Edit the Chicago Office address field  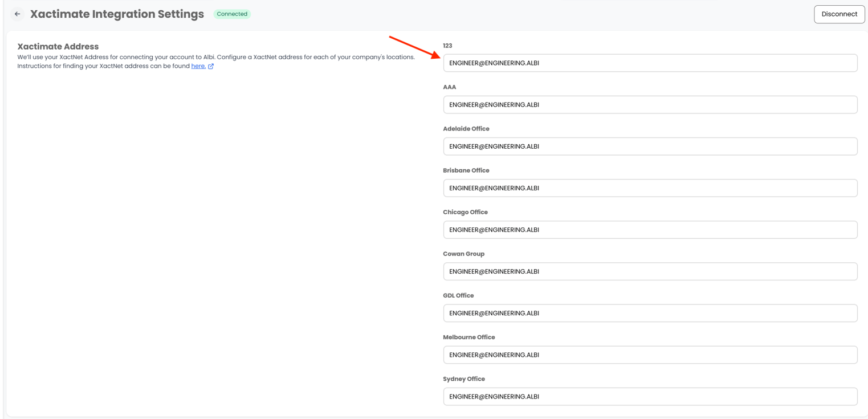[x=650, y=230]
